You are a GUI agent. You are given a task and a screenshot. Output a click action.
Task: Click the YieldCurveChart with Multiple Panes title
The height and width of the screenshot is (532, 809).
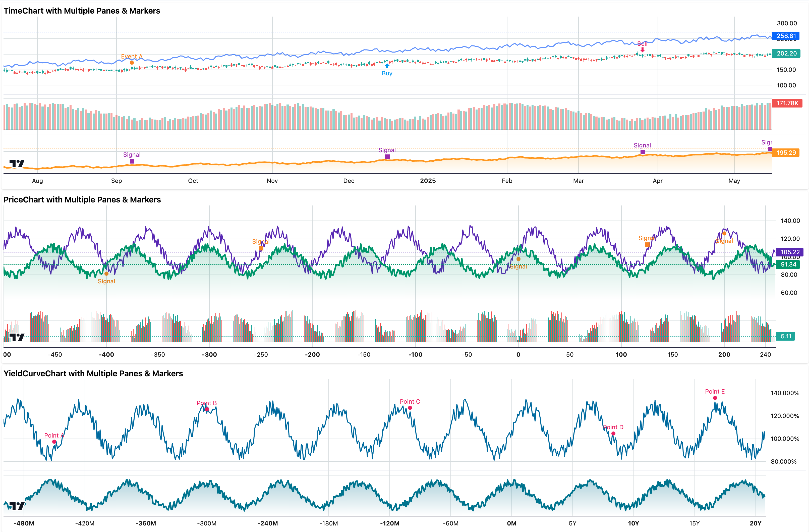[x=93, y=373]
